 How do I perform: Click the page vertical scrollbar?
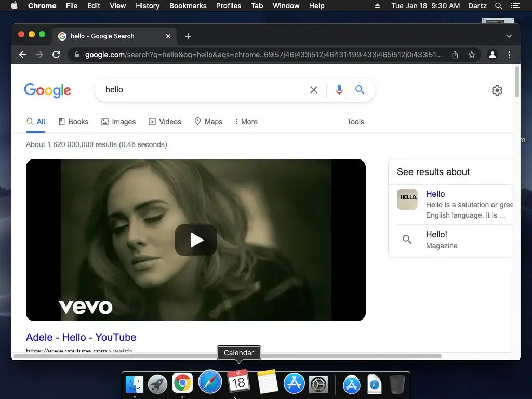click(x=517, y=82)
